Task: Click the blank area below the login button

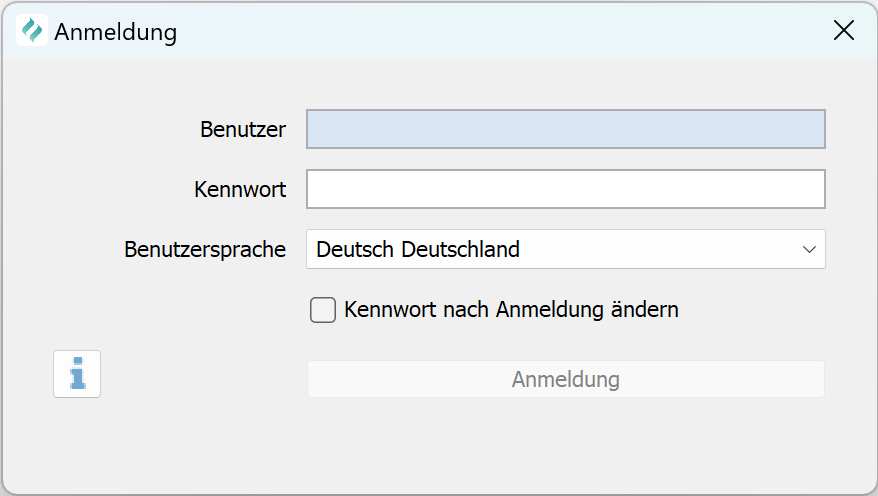Action: point(565,445)
